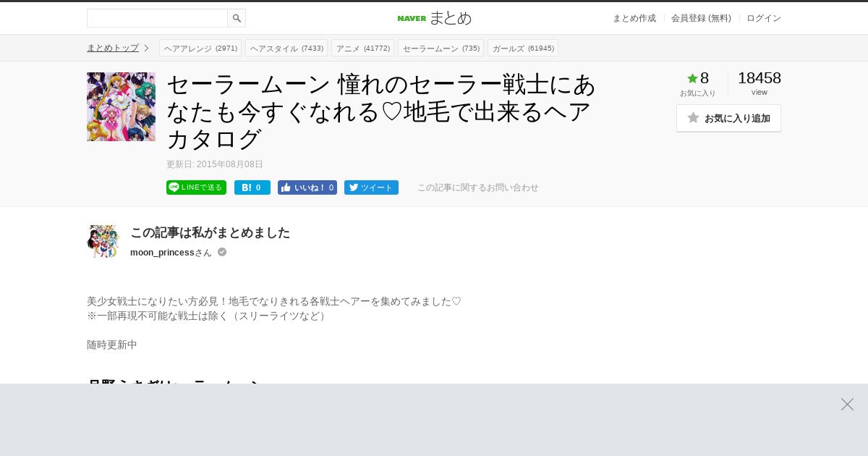
Task: Select セーラームーン (735) tag
Action: [x=441, y=48]
